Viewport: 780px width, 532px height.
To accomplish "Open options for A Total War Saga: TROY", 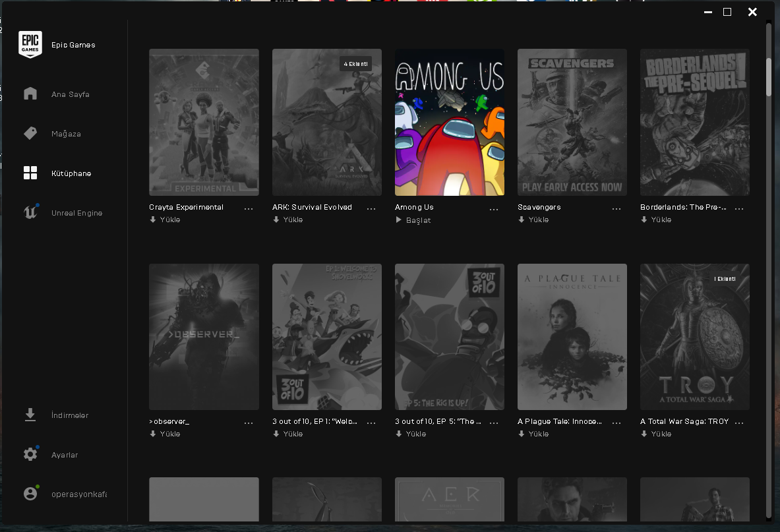I will tap(739, 423).
